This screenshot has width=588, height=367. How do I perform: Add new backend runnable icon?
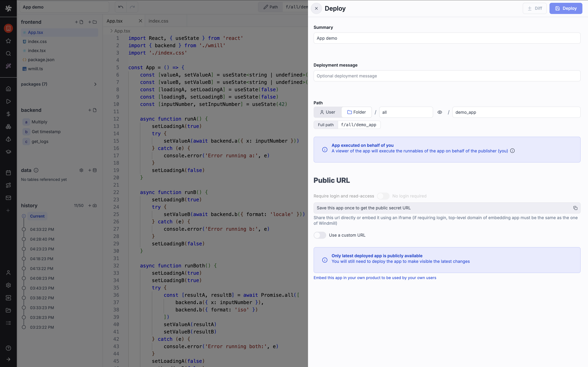point(92,110)
